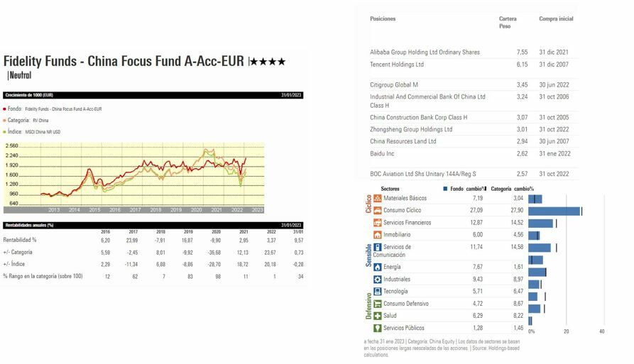The width and height of the screenshot is (634, 364).
Task: Click the red Fondo legend dot
Action: click(x=4, y=109)
